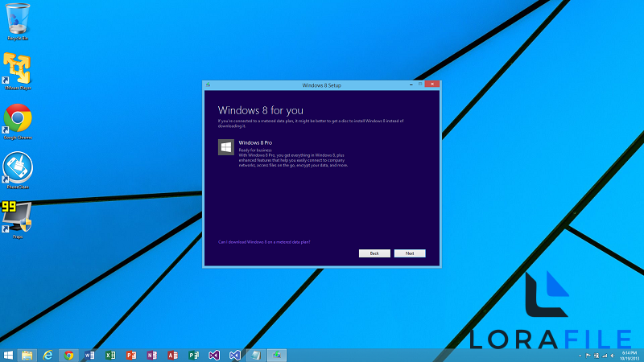644x362 pixels.
Task: Open the Start button on the taskbar
Action: 8,355
